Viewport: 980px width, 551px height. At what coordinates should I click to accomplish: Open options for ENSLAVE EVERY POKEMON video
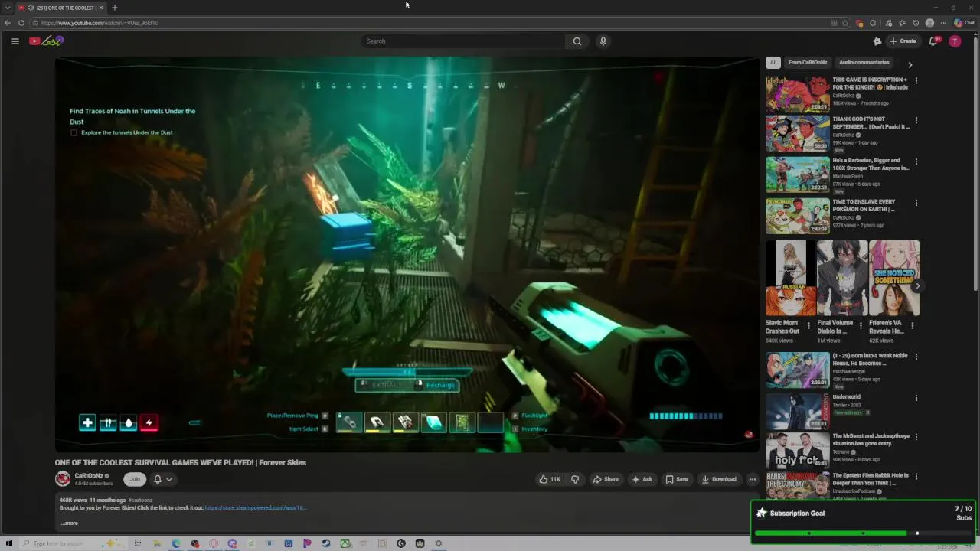pos(916,204)
